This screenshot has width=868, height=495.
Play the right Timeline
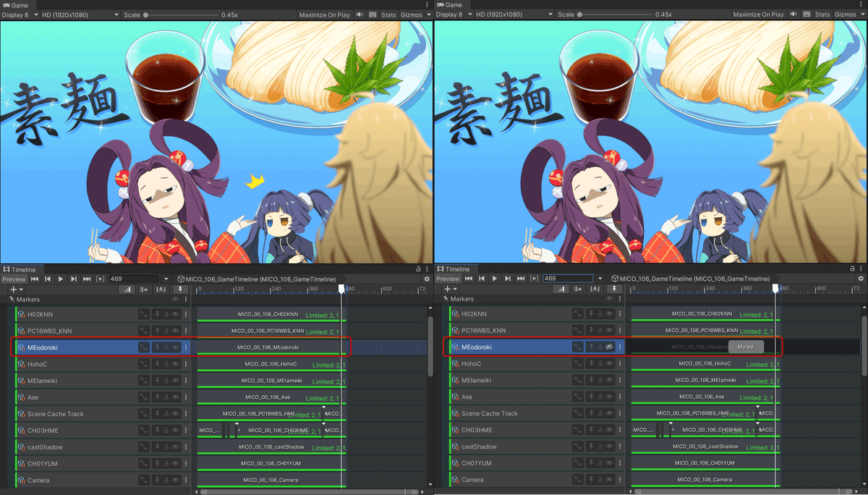(x=495, y=279)
